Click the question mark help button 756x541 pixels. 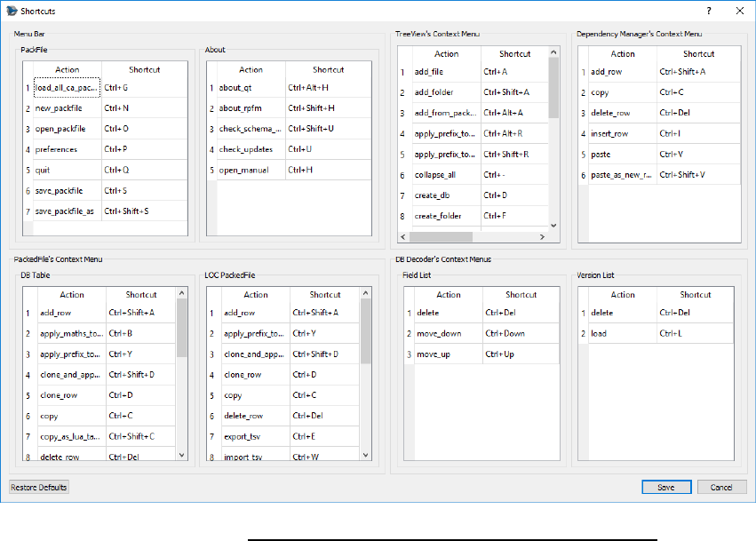point(709,11)
